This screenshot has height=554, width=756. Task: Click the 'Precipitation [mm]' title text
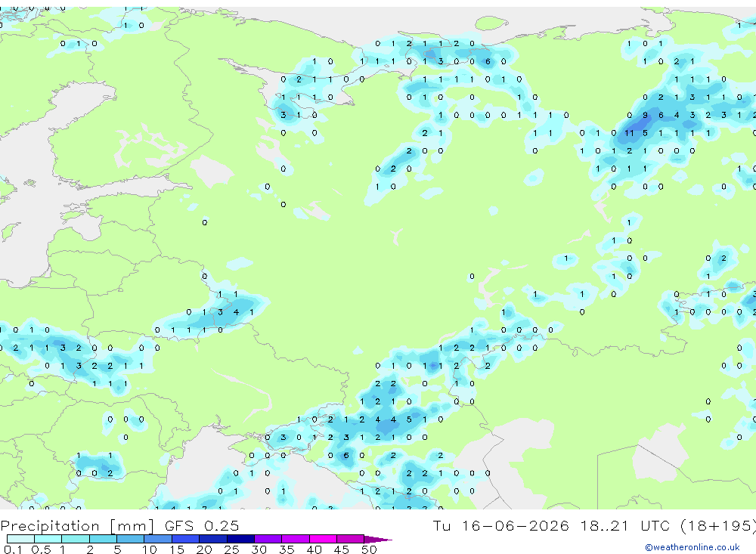coord(77,525)
